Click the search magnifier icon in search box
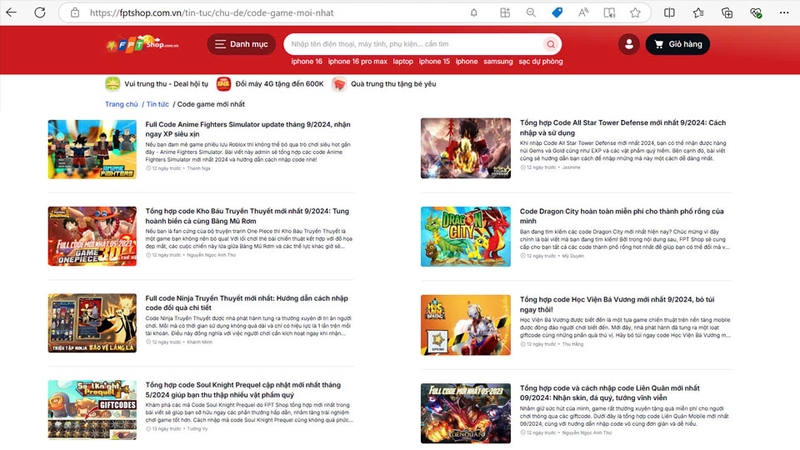The image size is (800, 450). point(551,44)
